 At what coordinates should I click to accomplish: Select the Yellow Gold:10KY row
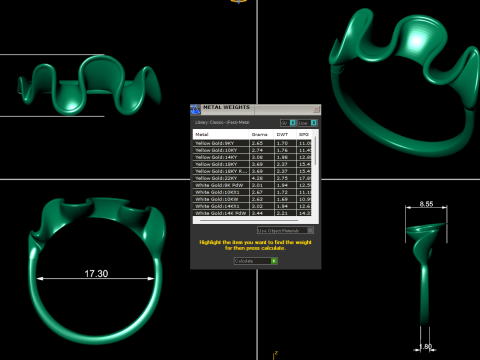pos(252,150)
